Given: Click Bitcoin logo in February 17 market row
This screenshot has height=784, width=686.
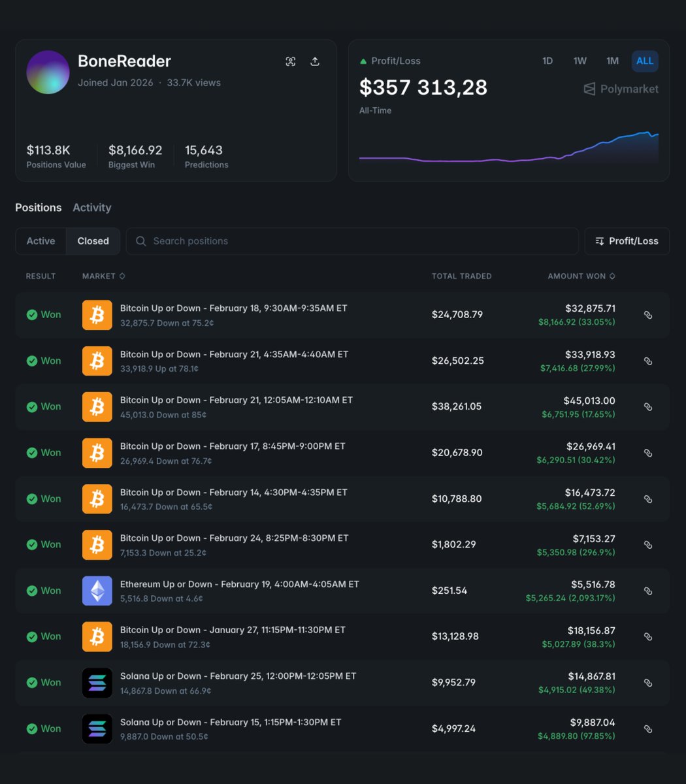Looking at the screenshot, I should [97, 453].
